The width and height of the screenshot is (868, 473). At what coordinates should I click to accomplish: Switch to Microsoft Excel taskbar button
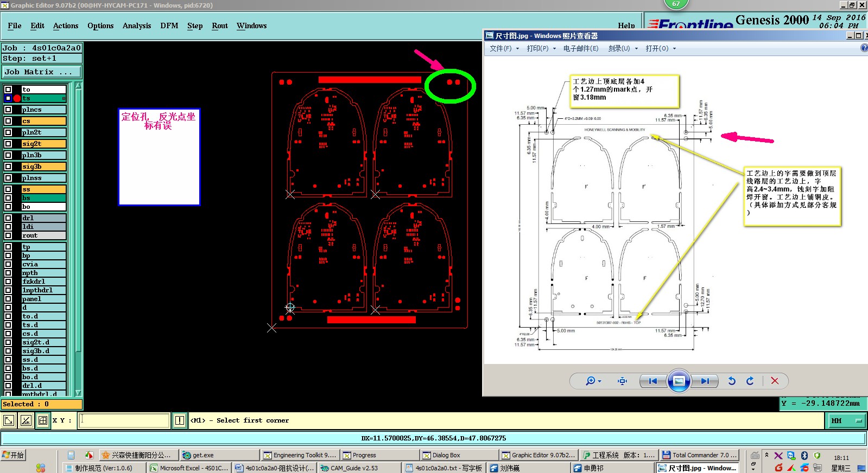click(189, 468)
